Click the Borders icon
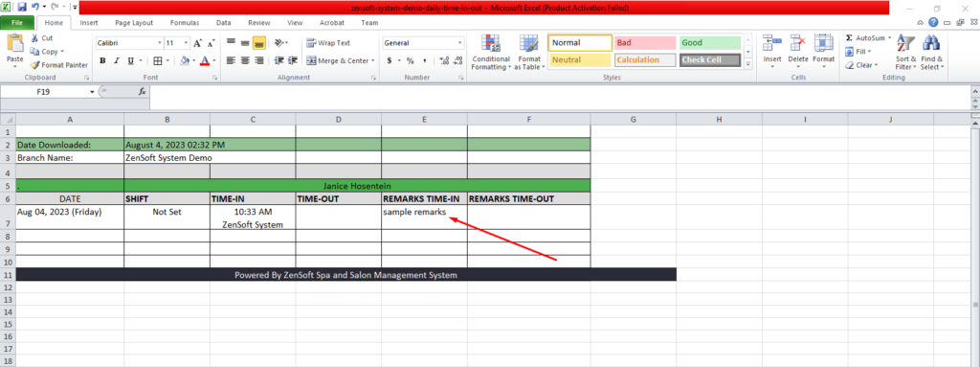The width and height of the screenshot is (980, 367). click(x=158, y=60)
